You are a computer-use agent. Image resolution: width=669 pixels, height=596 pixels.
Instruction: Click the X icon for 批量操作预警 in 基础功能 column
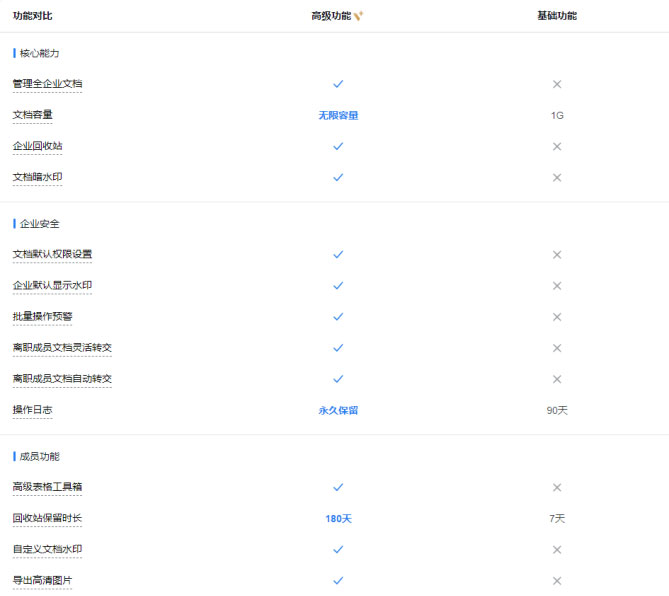(x=557, y=317)
